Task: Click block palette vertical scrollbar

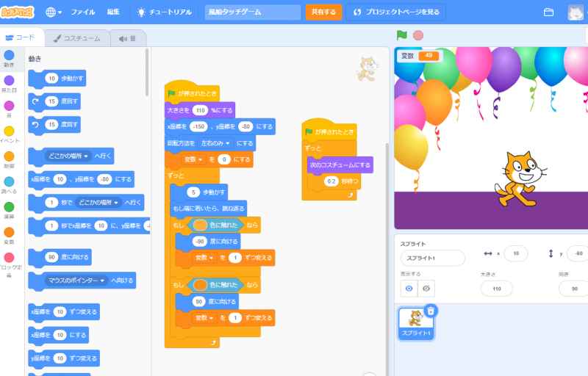Action: point(147,72)
